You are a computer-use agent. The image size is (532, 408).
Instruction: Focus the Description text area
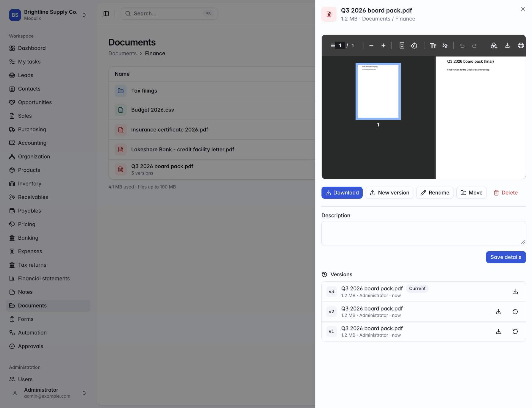tap(424, 233)
